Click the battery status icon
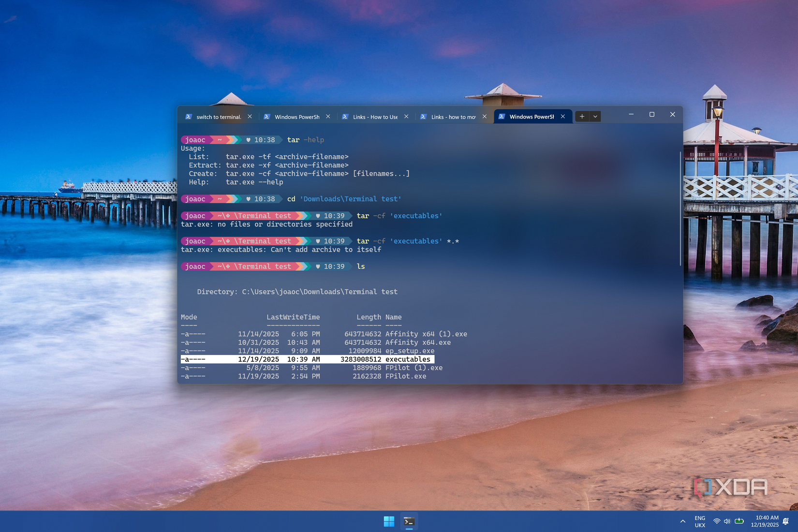798x532 pixels. pos(739,521)
